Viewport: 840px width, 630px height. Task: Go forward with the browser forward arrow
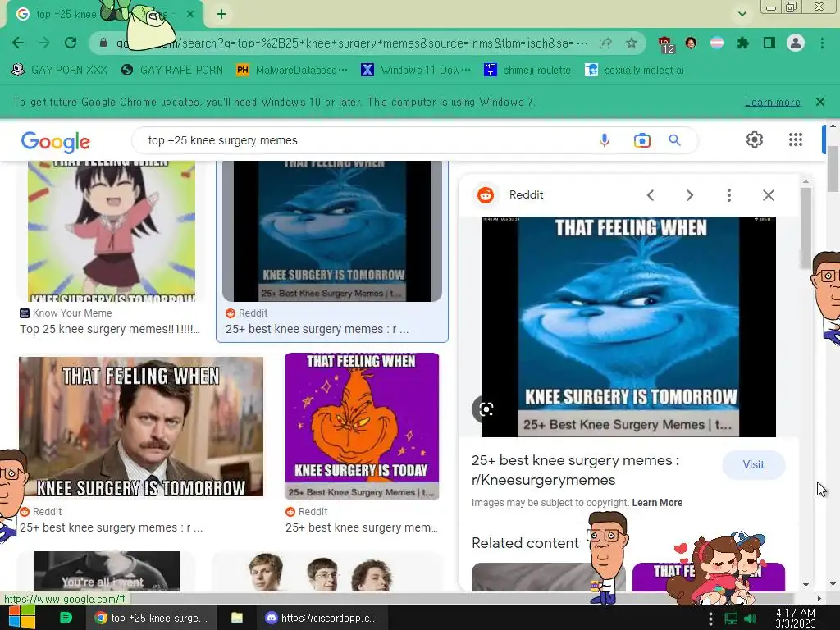pos(44,43)
